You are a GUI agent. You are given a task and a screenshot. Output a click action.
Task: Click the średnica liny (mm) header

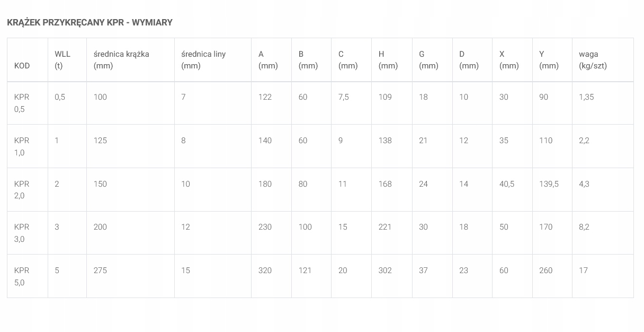coord(203,60)
